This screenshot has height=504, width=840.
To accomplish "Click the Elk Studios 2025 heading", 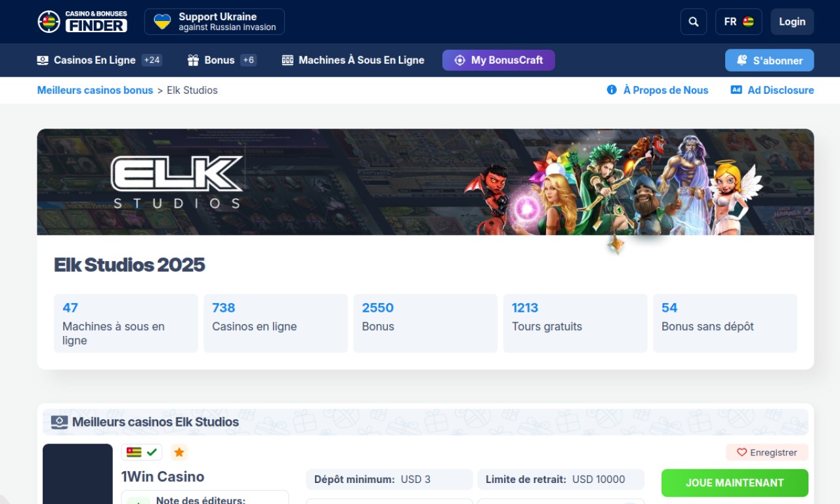I will 129,264.
